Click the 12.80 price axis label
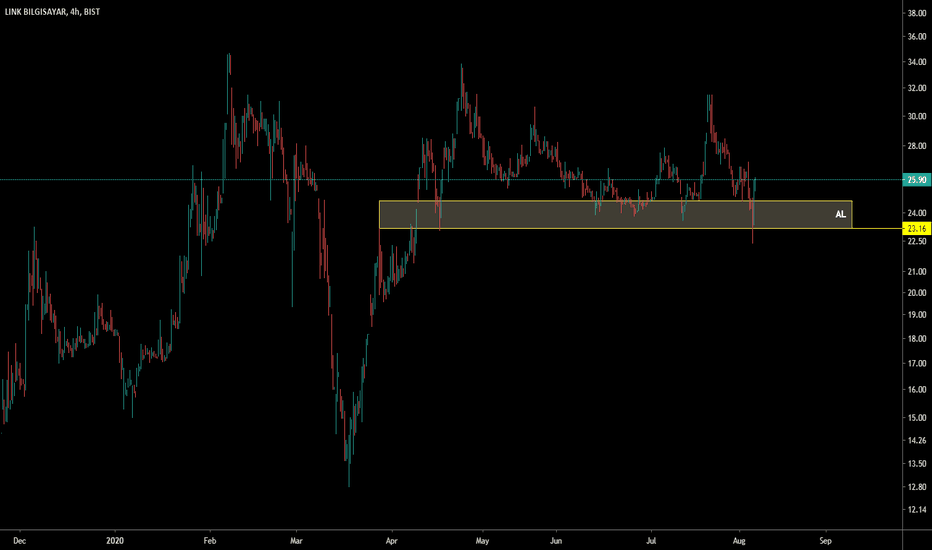The height and width of the screenshot is (550, 932). click(x=917, y=487)
